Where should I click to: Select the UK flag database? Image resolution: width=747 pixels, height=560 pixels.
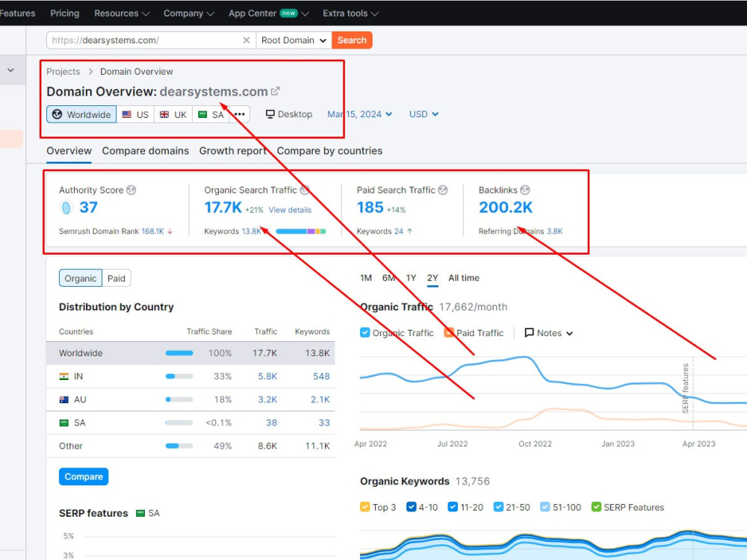(x=173, y=114)
